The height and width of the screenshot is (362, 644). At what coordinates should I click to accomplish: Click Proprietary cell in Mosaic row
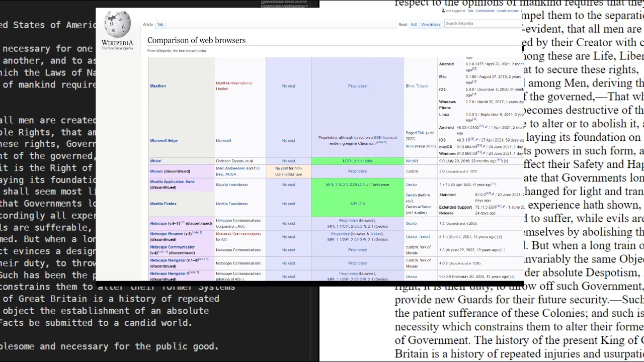357,171
